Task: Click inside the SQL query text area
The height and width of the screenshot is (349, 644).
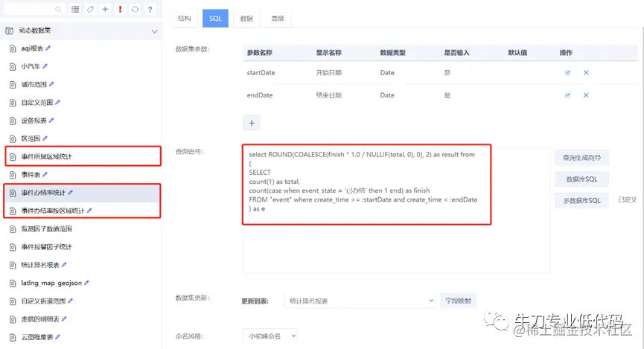Action: coord(396,209)
